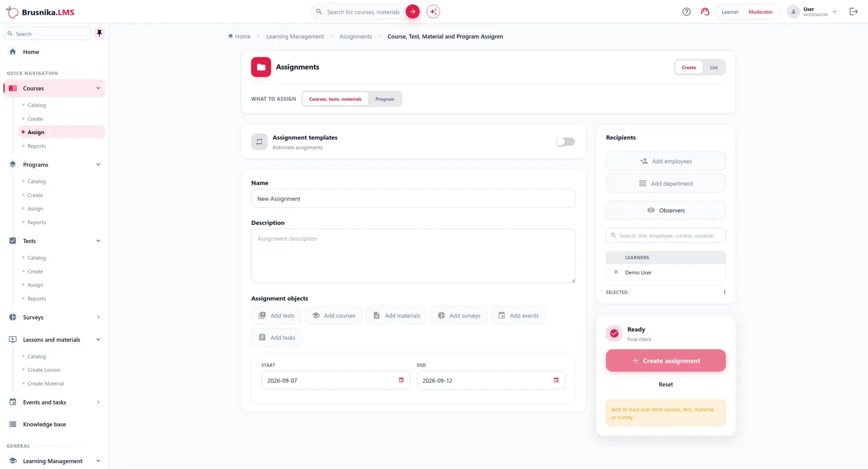Click the Assignments breadcrumb link

coord(355,36)
